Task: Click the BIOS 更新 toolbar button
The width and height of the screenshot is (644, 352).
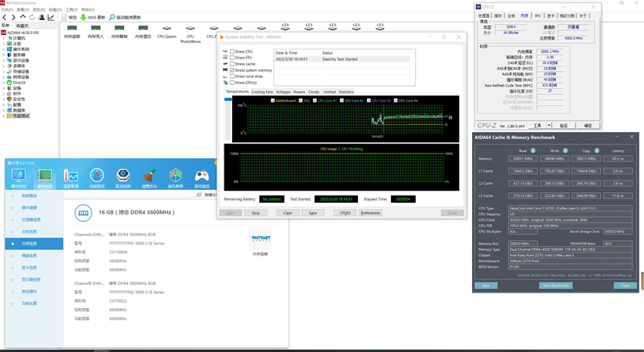Action: [93, 17]
